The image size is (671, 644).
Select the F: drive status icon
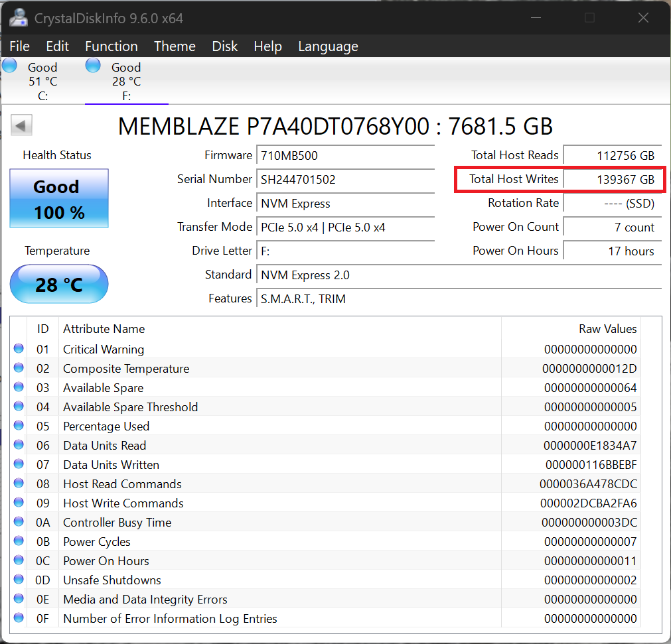coord(94,66)
